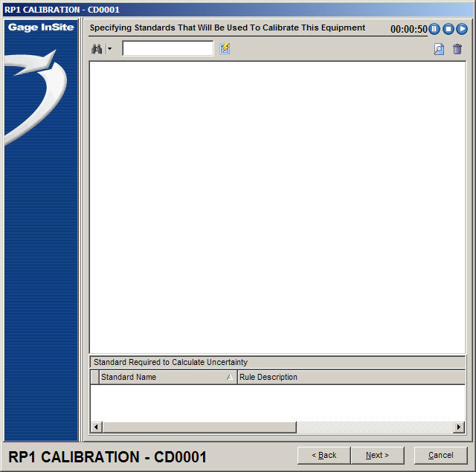The width and height of the screenshot is (476, 472).
Task: Click the row selector header cell
Action: coord(94,377)
